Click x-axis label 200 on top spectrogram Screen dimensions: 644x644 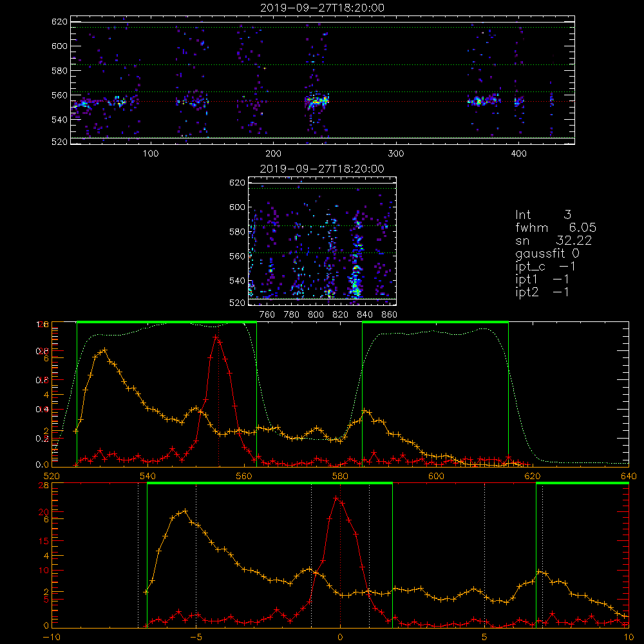[273, 154]
